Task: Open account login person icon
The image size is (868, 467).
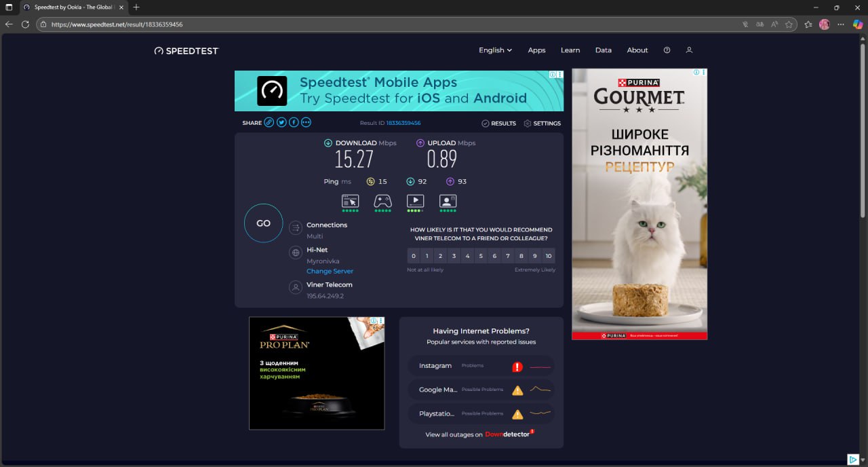Action: 689,50
